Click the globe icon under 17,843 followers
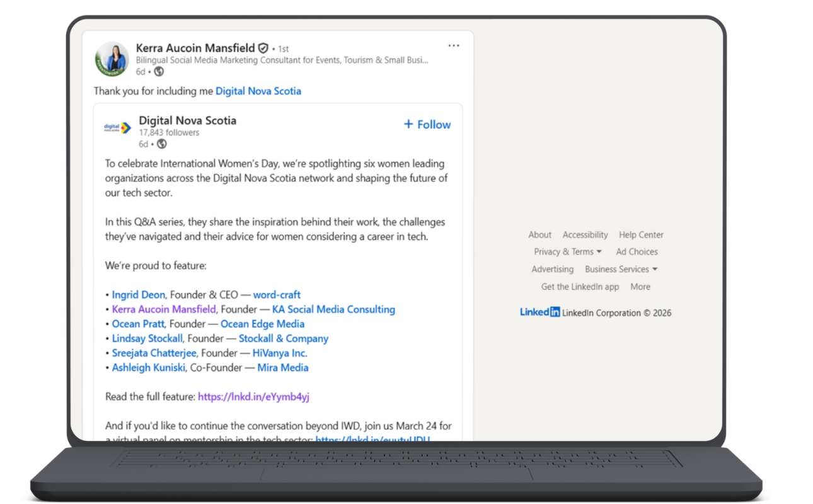 pos(162,144)
